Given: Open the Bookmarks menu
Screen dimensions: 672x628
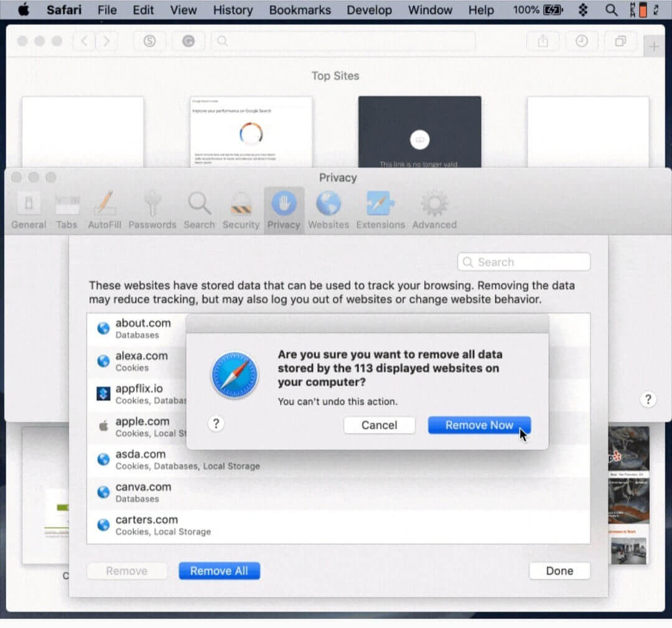Looking at the screenshot, I should (x=300, y=10).
